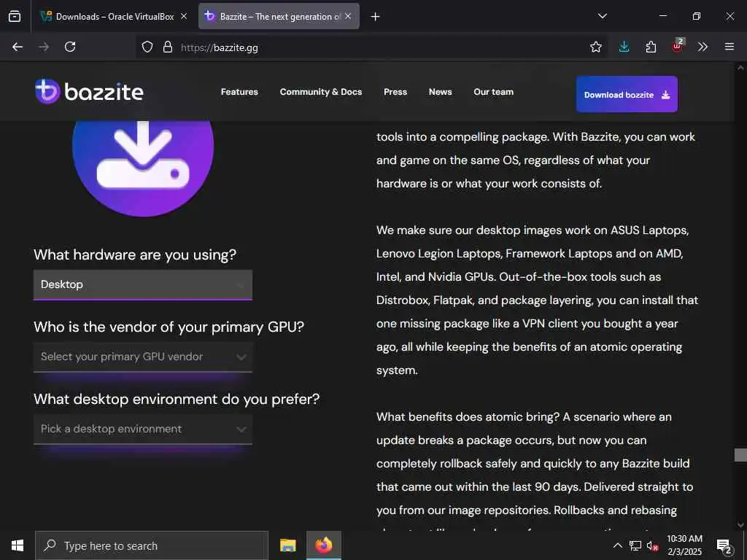The width and height of the screenshot is (747, 560).
Task: Click the Firefox taskbar icon
Action: [x=323, y=545]
